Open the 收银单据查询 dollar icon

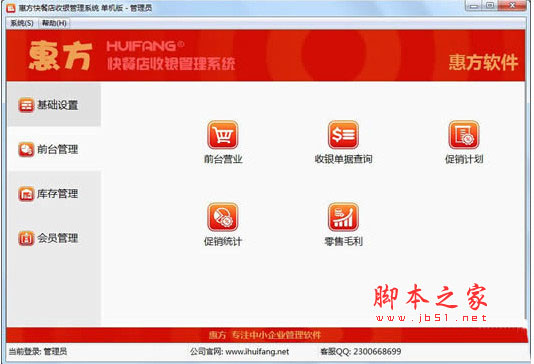coord(343,135)
